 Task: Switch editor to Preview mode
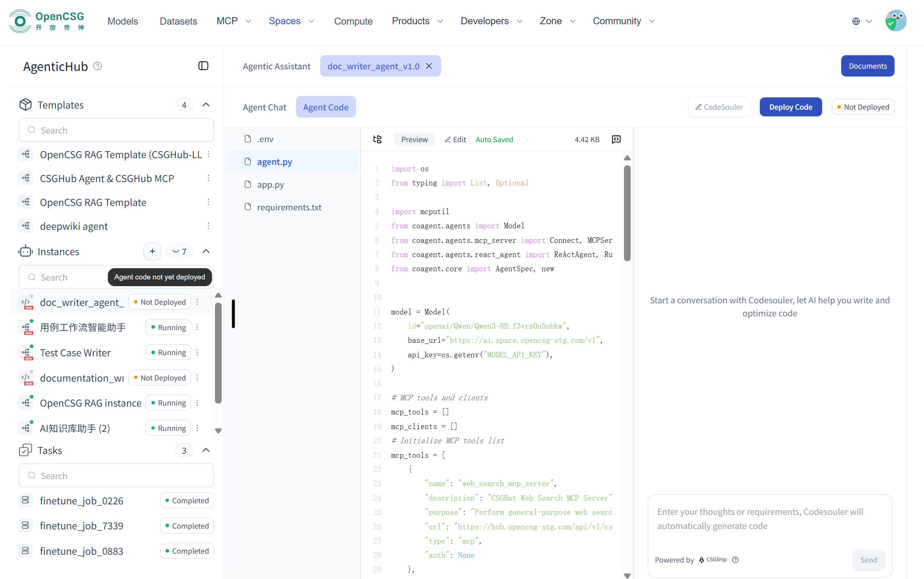pos(414,140)
